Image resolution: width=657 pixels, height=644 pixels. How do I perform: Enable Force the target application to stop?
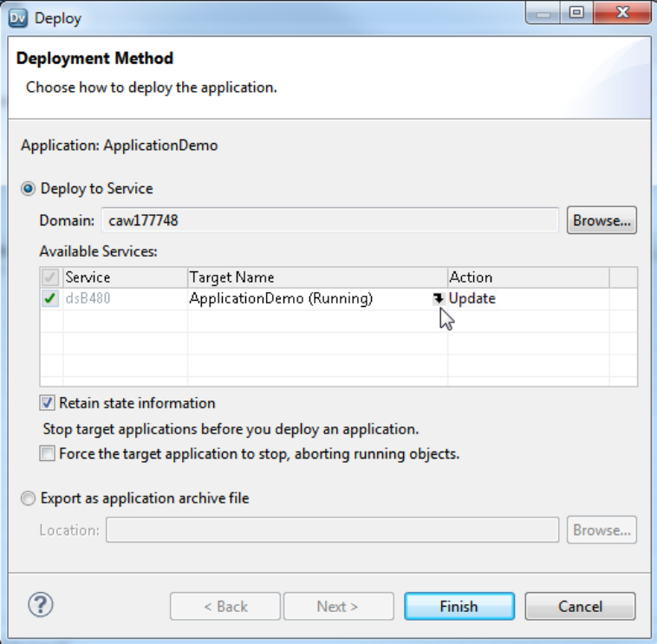46,453
